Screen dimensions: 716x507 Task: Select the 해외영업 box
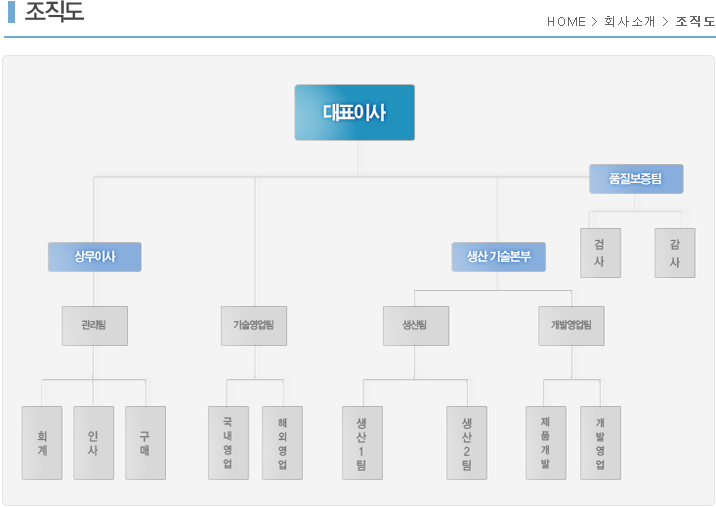tap(282, 443)
